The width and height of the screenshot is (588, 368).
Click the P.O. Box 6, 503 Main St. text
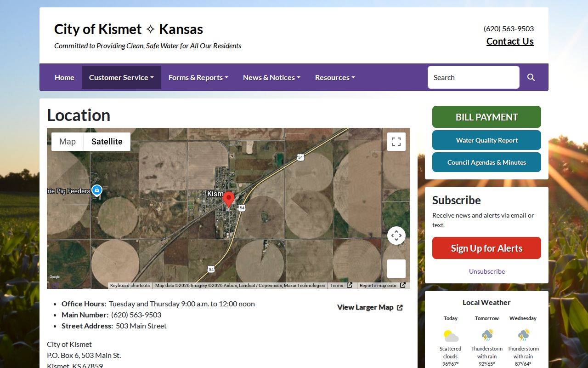click(x=84, y=355)
